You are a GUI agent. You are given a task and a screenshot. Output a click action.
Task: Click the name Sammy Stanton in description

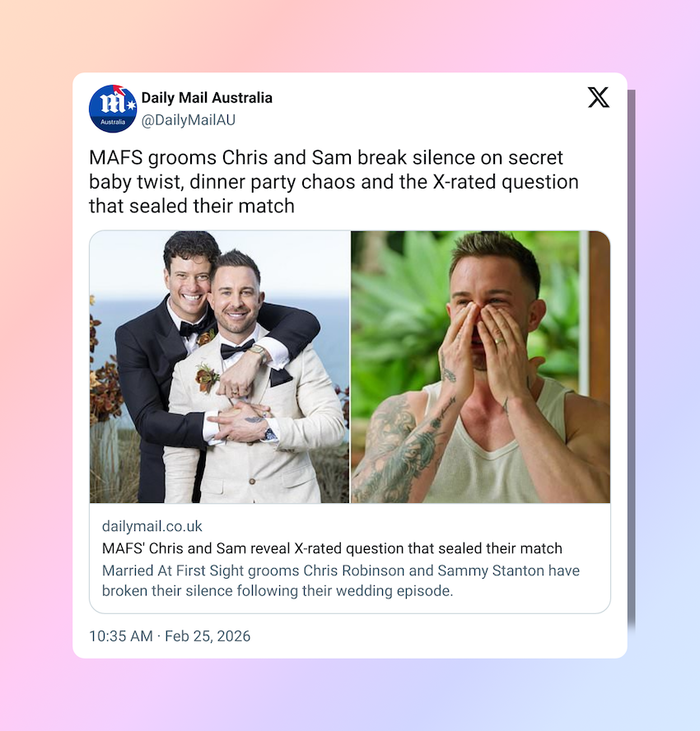click(x=491, y=570)
